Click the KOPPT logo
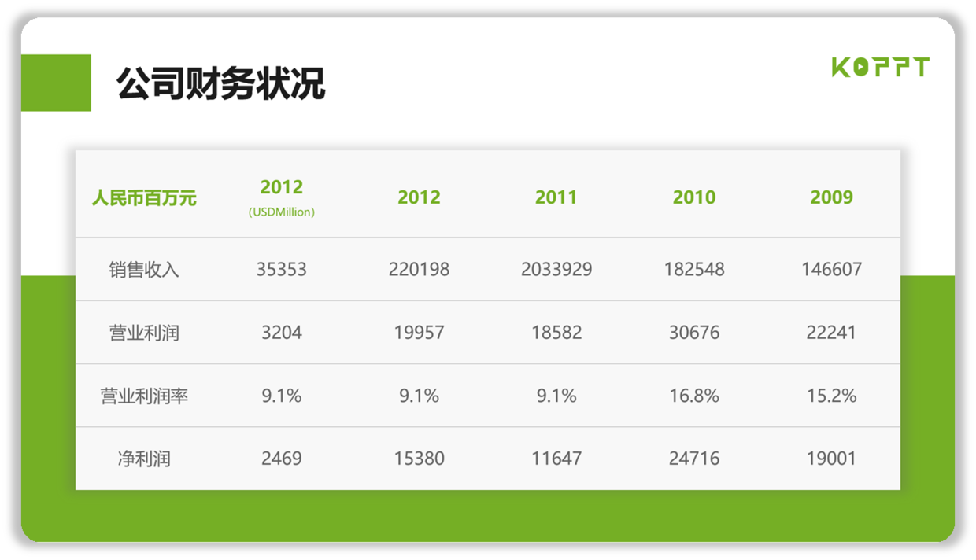The width and height of the screenshot is (976, 560). tap(880, 67)
